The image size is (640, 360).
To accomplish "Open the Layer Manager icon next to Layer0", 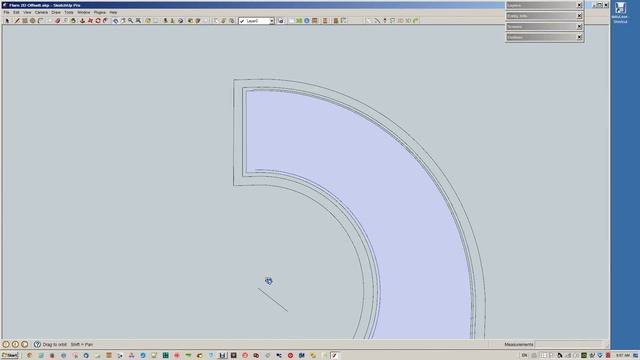I will click(x=281, y=20).
